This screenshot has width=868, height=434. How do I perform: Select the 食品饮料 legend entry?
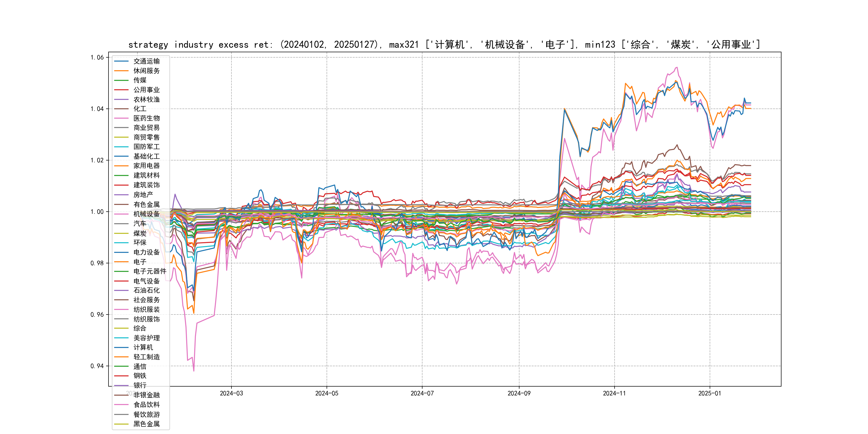146,405
